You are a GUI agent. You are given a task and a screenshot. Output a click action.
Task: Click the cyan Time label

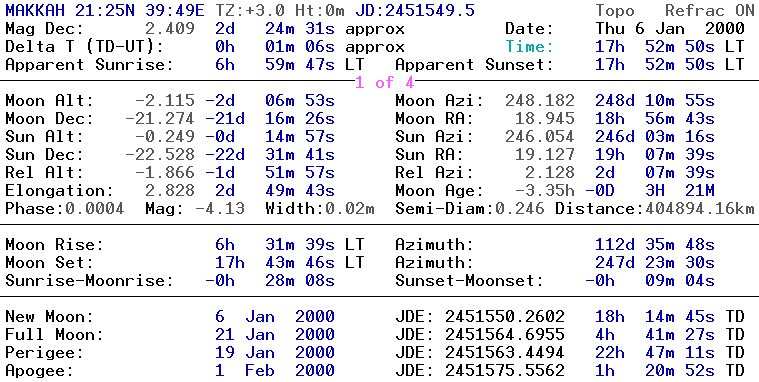529,47
